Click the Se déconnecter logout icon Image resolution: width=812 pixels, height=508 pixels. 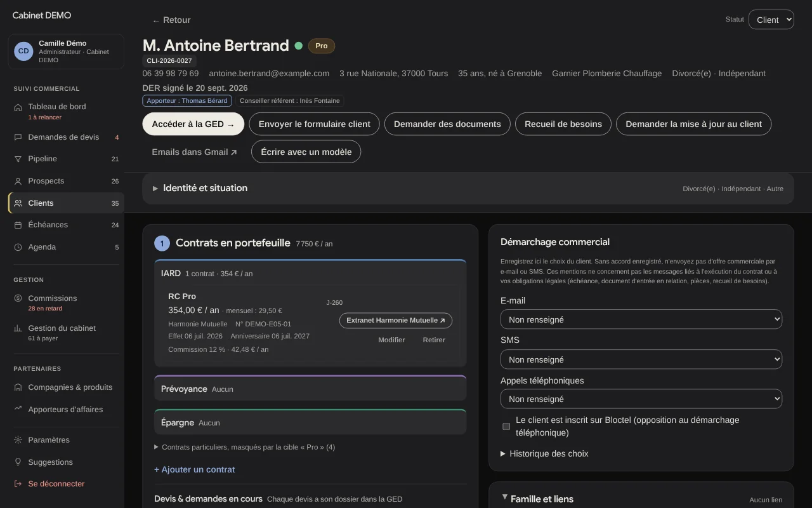[18, 484]
